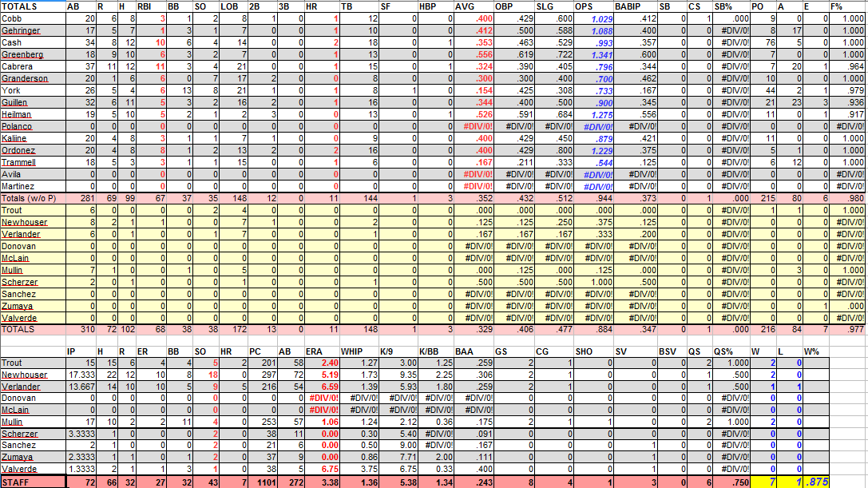Select Greenberg in the batting table
The width and height of the screenshot is (868, 488).
pos(34,54)
